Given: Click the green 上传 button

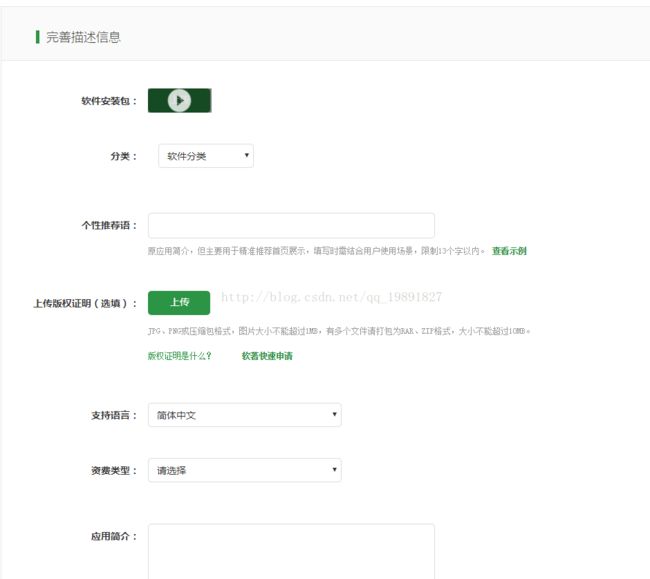Looking at the screenshot, I should (x=179, y=303).
